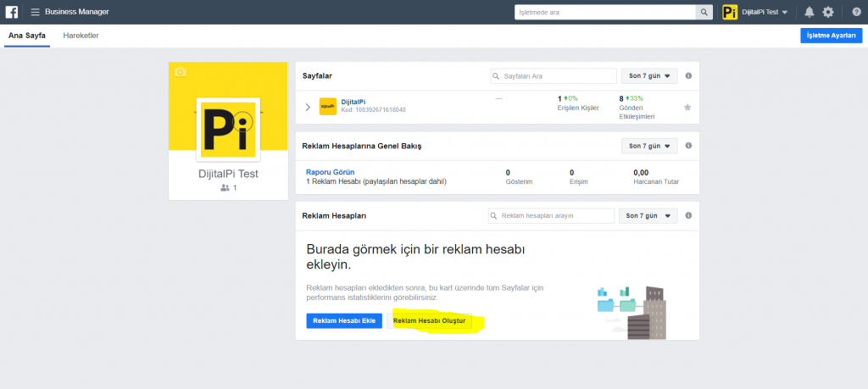
Task: Switch to the Ana Sayfa tab
Action: pos(27,36)
